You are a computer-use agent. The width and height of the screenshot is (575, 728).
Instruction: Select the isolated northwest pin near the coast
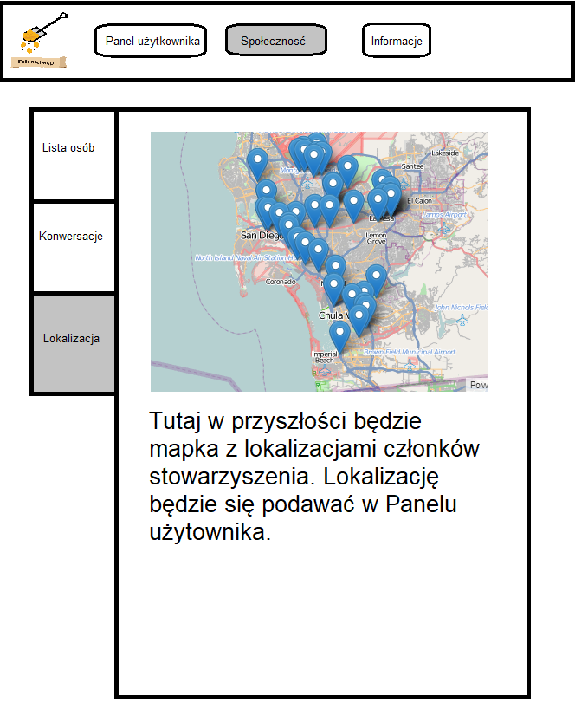(x=257, y=161)
